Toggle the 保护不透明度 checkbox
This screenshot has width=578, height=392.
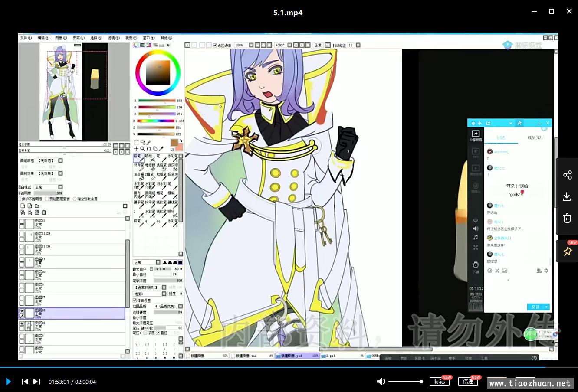coord(20,199)
